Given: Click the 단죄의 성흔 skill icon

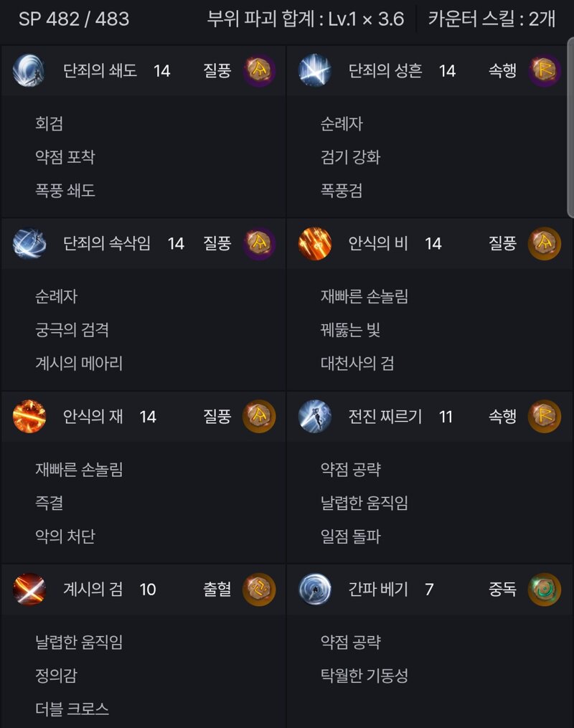Looking at the screenshot, I should click(314, 70).
